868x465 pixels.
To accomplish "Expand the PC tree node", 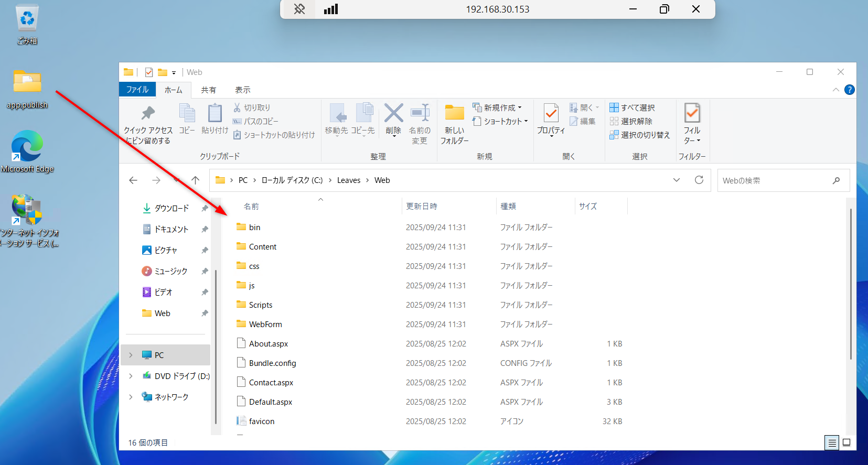I will (x=131, y=355).
